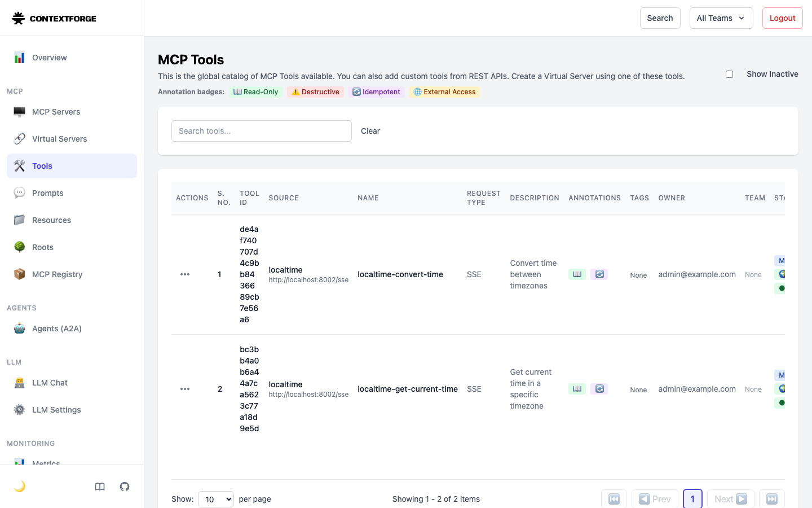Click the MCP Registry package icon

pyautogui.click(x=20, y=274)
